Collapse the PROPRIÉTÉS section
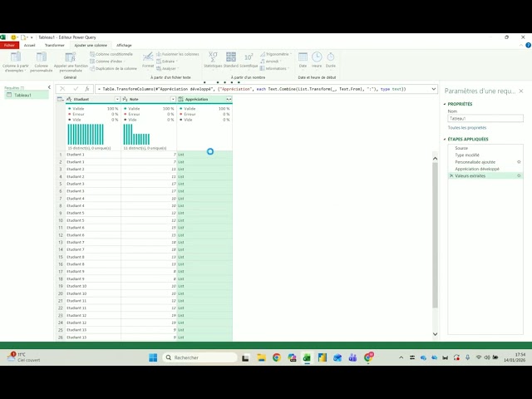The image size is (532, 399). (x=445, y=104)
